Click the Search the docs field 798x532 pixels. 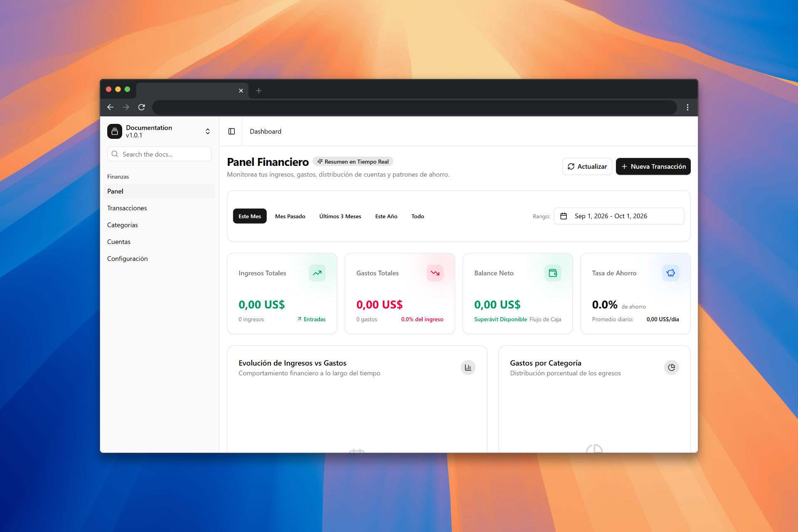pyautogui.click(x=159, y=154)
